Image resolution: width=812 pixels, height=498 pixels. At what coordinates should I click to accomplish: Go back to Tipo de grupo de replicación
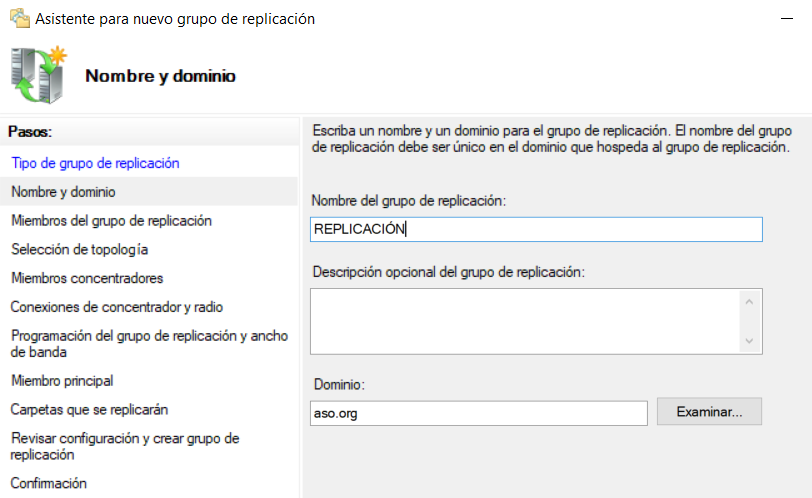[95, 163]
